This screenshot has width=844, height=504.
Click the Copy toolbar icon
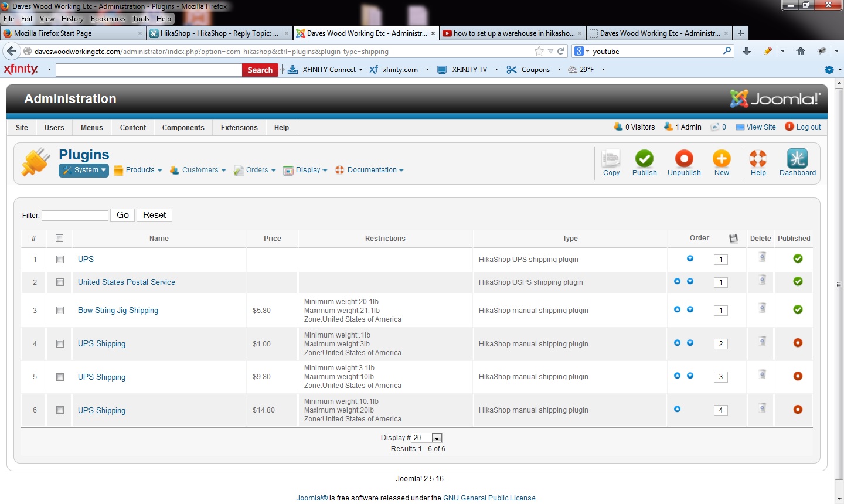pyautogui.click(x=611, y=158)
